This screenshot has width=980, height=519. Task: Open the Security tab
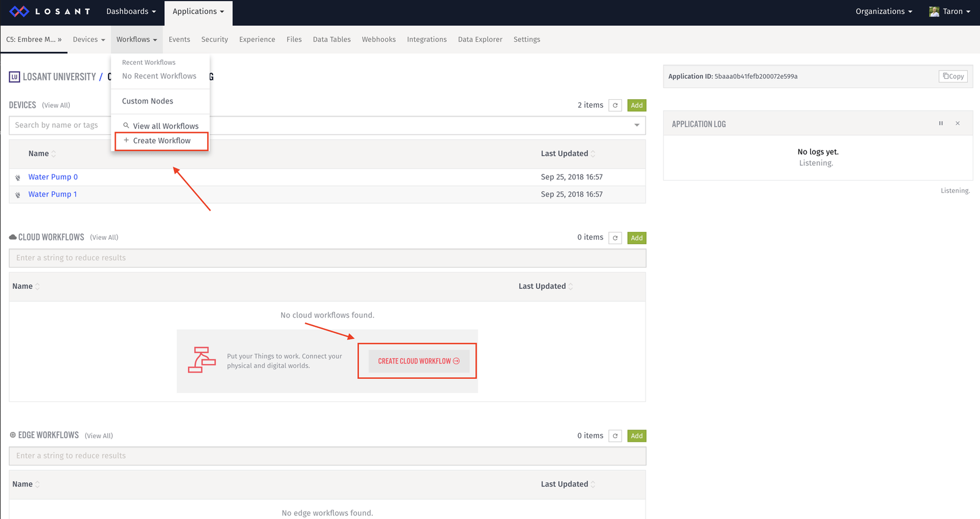(214, 39)
